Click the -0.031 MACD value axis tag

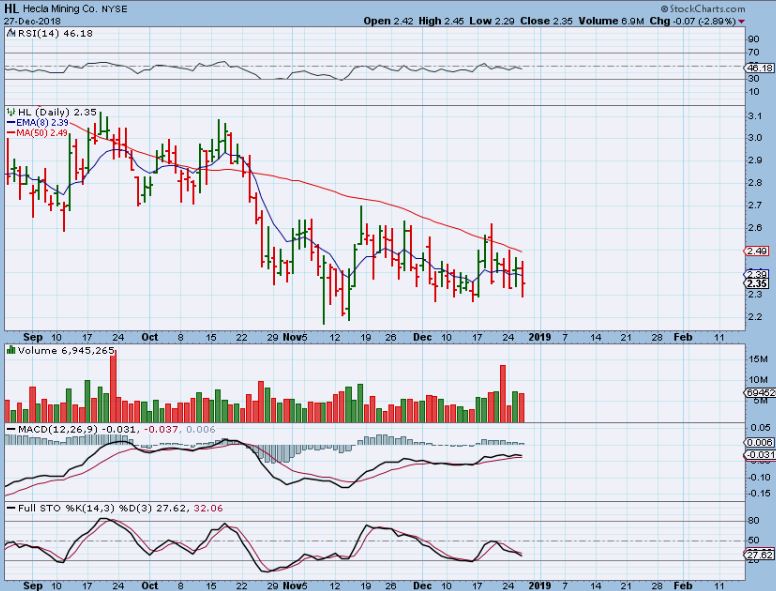pos(759,455)
